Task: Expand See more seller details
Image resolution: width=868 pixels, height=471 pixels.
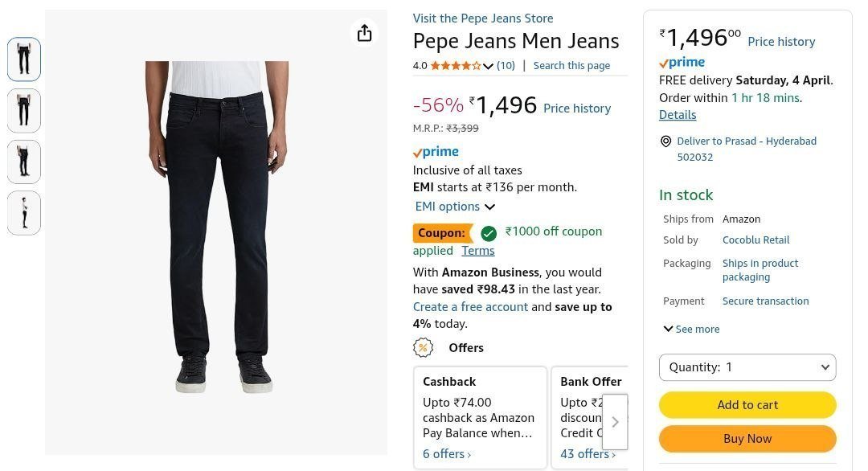Action: (691, 329)
